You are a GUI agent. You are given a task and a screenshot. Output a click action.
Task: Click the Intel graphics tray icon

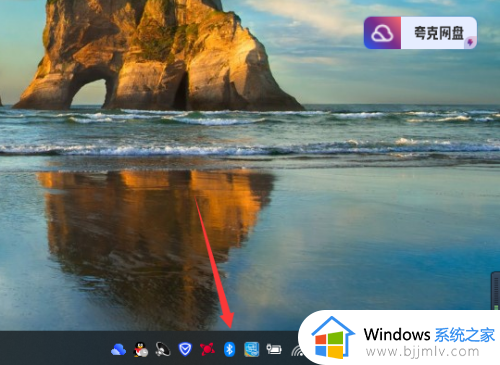[x=252, y=350]
